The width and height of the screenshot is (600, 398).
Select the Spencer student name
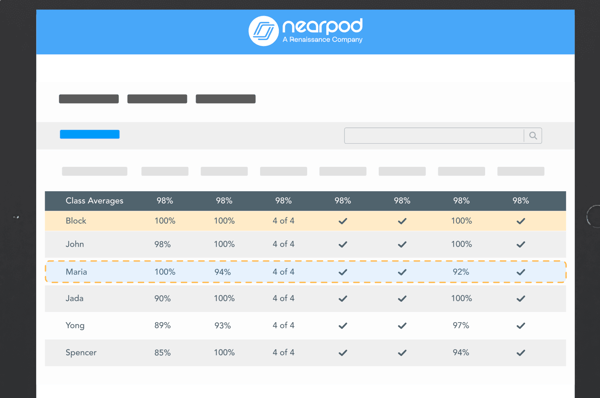point(81,353)
